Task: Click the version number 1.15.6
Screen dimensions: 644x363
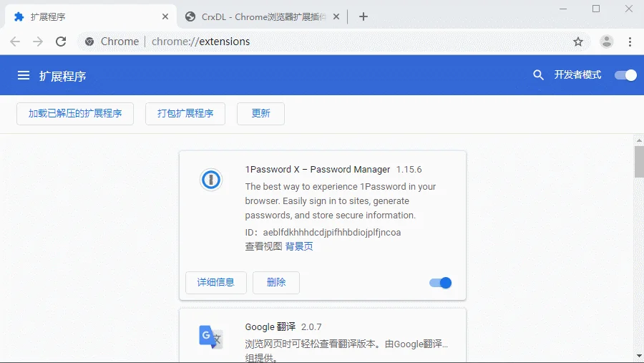Action: (x=409, y=170)
